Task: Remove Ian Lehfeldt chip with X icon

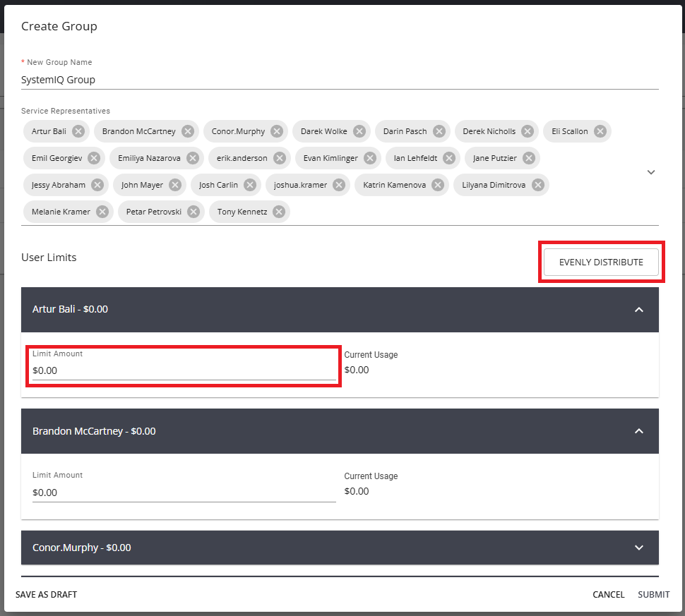Action: (x=449, y=158)
